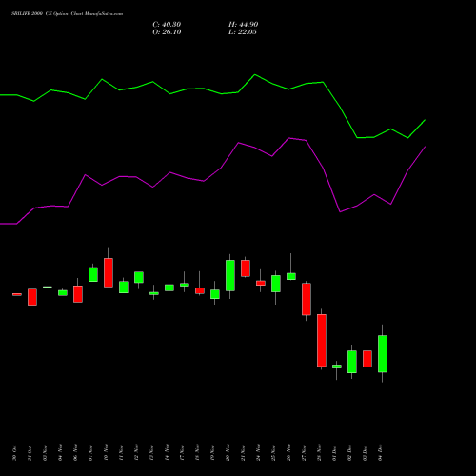Screen dimensions: 476x476
Task: Select the large red candle above 28 Nov
Action: [322, 341]
